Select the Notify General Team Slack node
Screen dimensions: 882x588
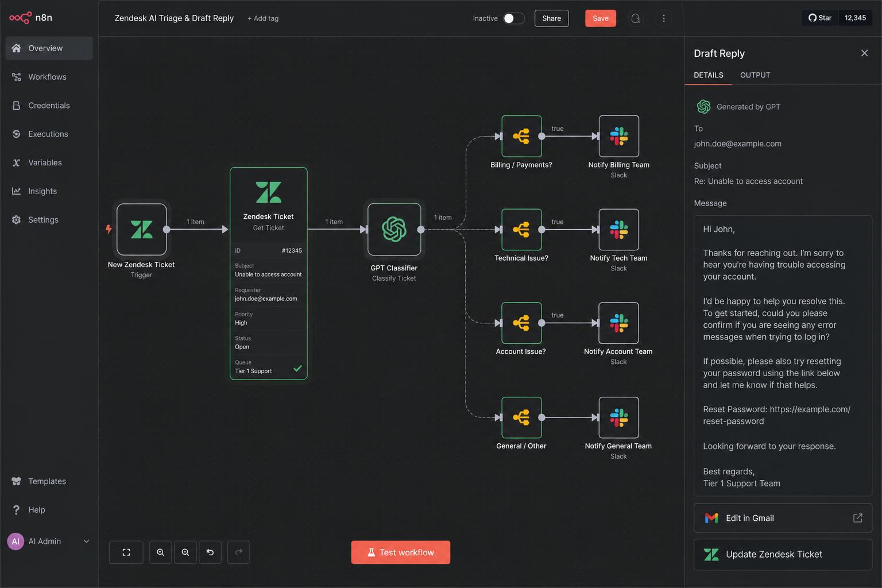[619, 417]
